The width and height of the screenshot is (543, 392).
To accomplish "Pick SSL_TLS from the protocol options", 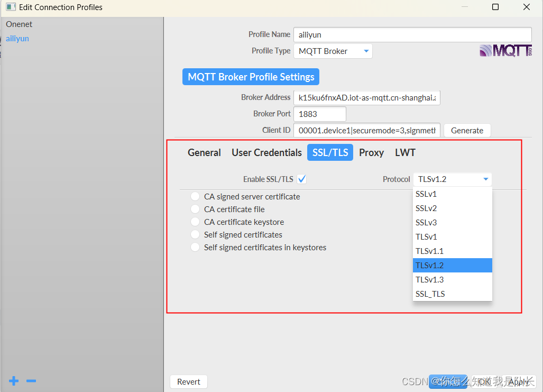I will [x=453, y=294].
